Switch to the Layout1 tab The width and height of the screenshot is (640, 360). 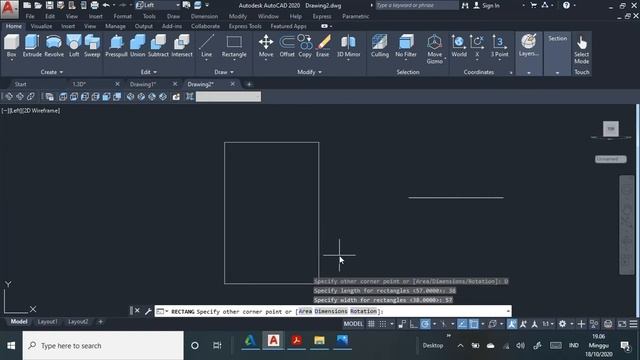pos(47,322)
